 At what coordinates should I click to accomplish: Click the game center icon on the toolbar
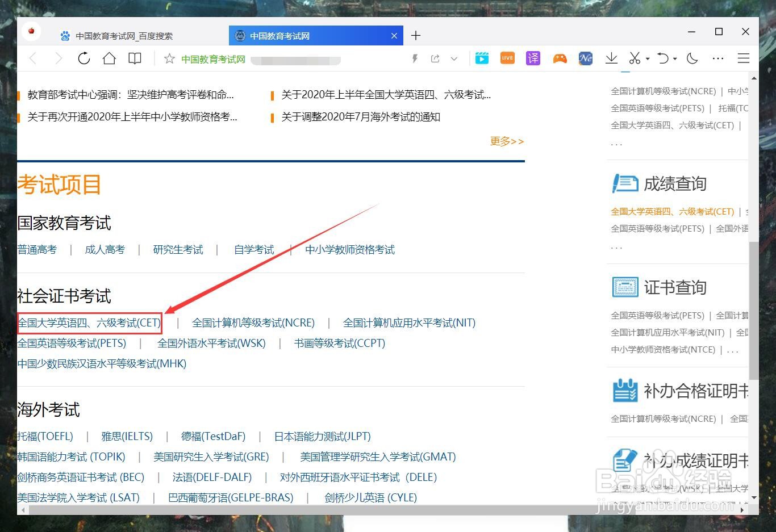[x=560, y=58]
